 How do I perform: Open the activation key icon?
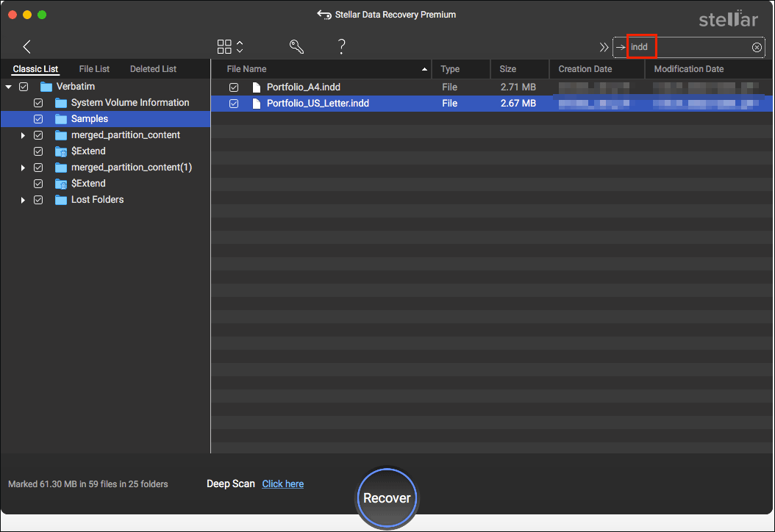(x=296, y=47)
